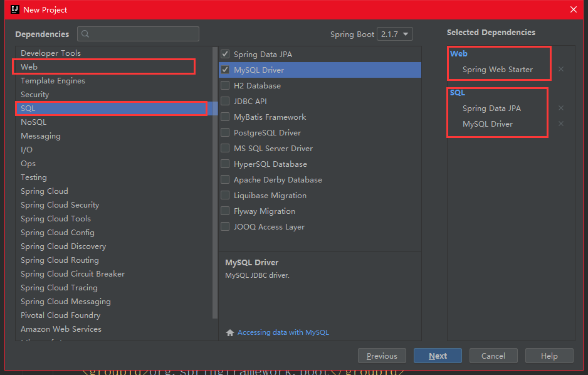The height and width of the screenshot is (375, 588).
Task: Remove MySQL Driver from selected dependencies
Action: point(561,124)
